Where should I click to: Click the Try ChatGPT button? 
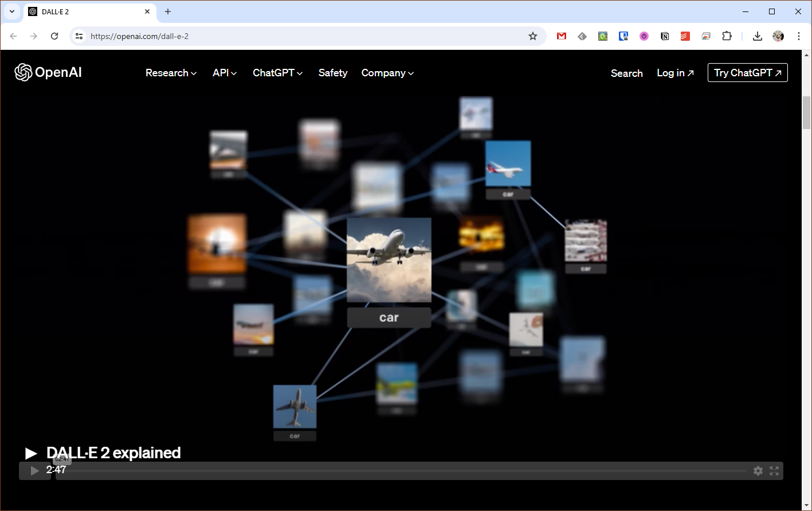coord(747,73)
